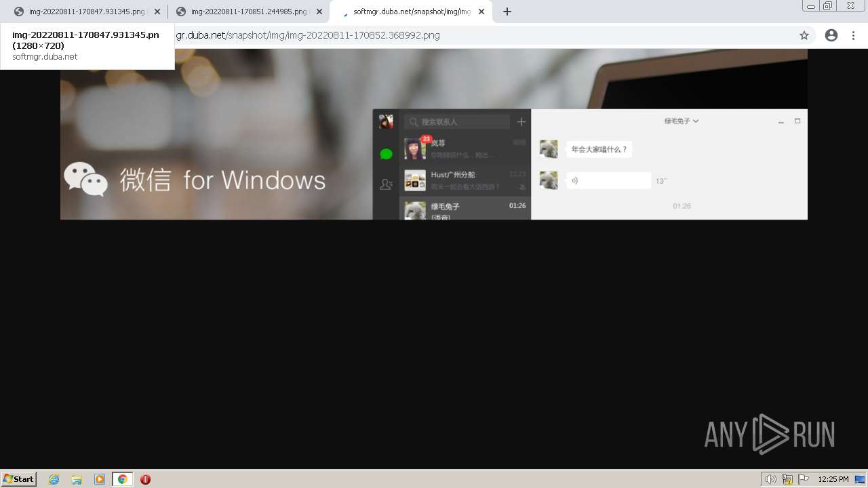Open a new browser tab

pos(507,12)
